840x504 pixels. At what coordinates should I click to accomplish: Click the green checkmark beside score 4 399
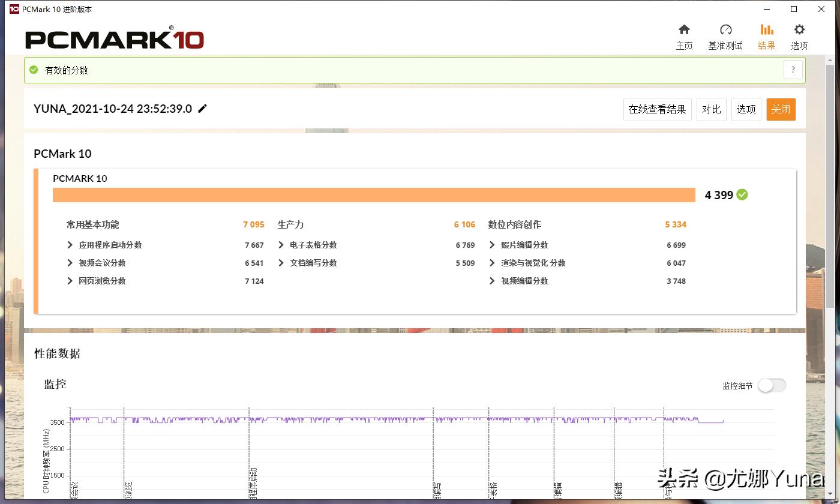pyautogui.click(x=742, y=194)
